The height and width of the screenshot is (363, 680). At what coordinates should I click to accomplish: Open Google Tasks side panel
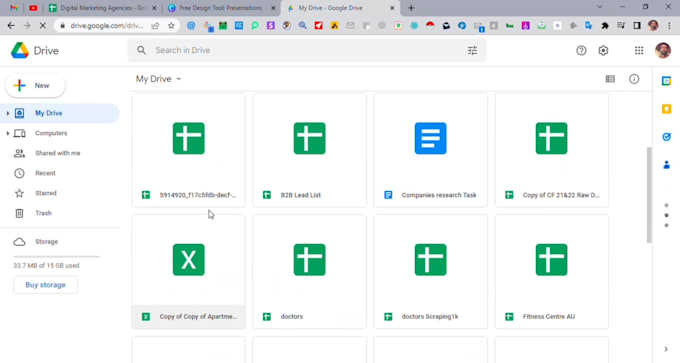pos(667,137)
